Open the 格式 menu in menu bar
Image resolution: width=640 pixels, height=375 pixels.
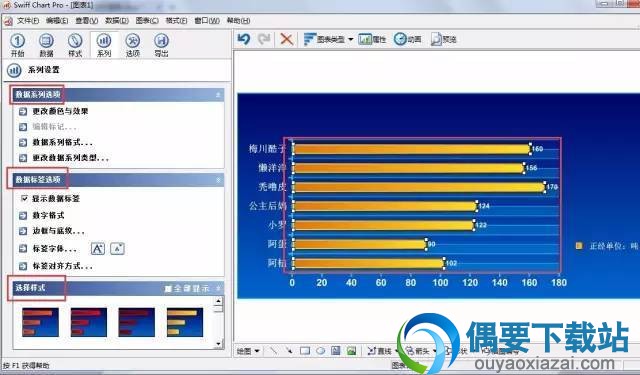point(176,20)
